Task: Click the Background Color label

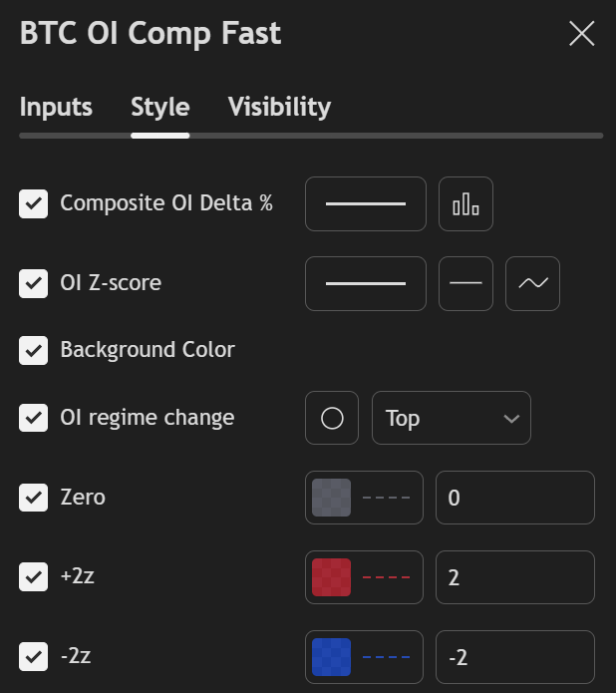Action: [148, 350]
